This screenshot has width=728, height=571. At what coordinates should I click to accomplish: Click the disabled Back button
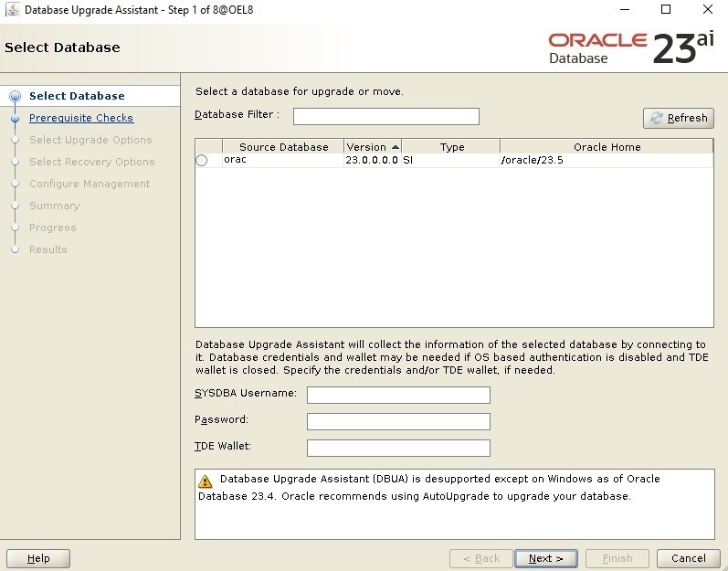481,558
